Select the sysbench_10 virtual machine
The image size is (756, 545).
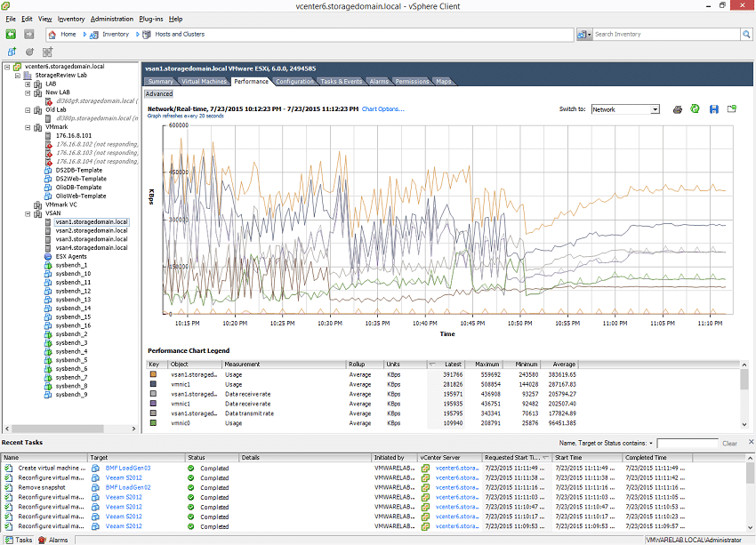73,274
